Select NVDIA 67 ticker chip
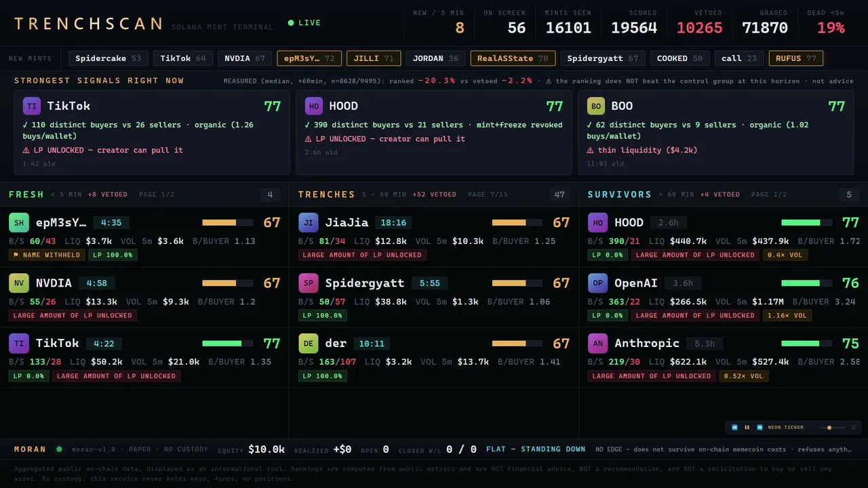Screen dimensions: 868x488 [245, 58]
